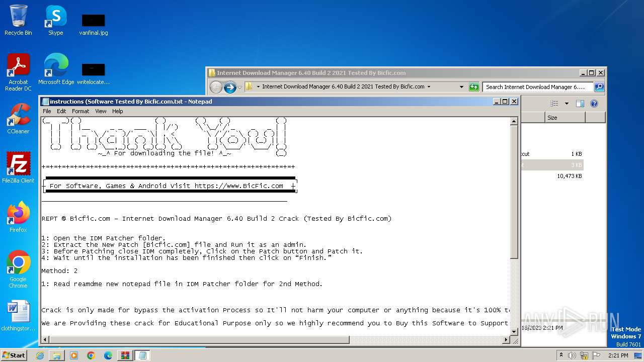Select the writelocate desktop file
Screen dimensions: 644x362
coord(94,74)
